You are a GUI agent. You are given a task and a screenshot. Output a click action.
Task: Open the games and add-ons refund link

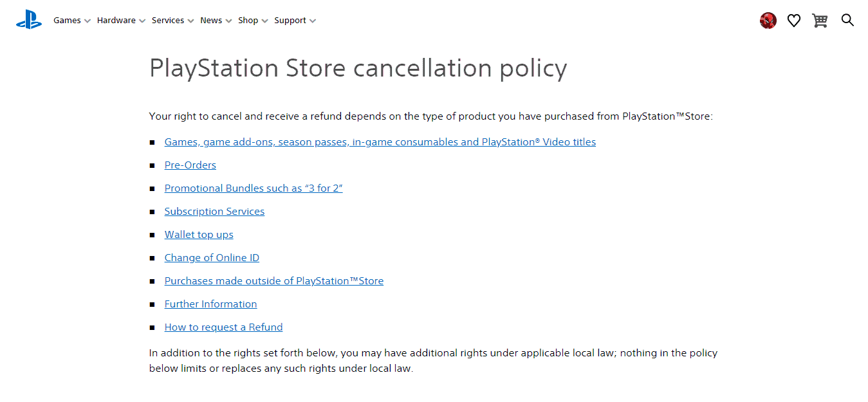coord(380,142)
